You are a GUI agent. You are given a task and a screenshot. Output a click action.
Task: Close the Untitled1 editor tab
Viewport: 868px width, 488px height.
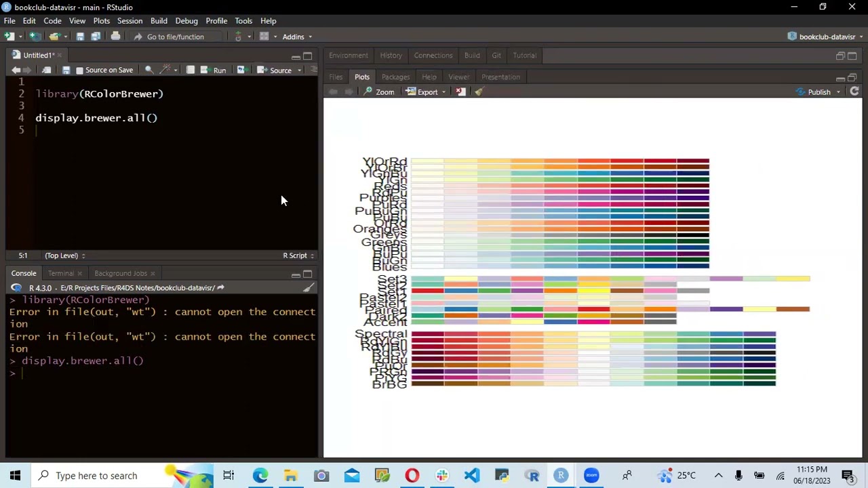click(x=60, y=56)
